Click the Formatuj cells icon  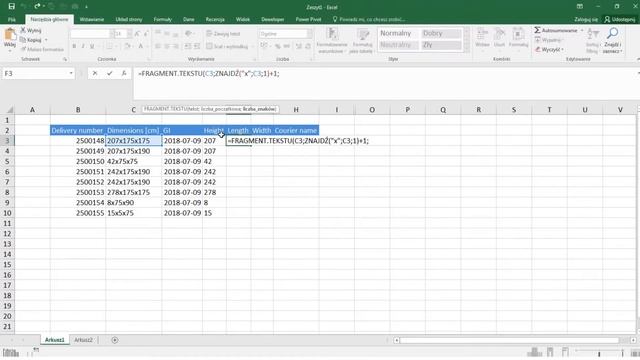pos(518,37)
